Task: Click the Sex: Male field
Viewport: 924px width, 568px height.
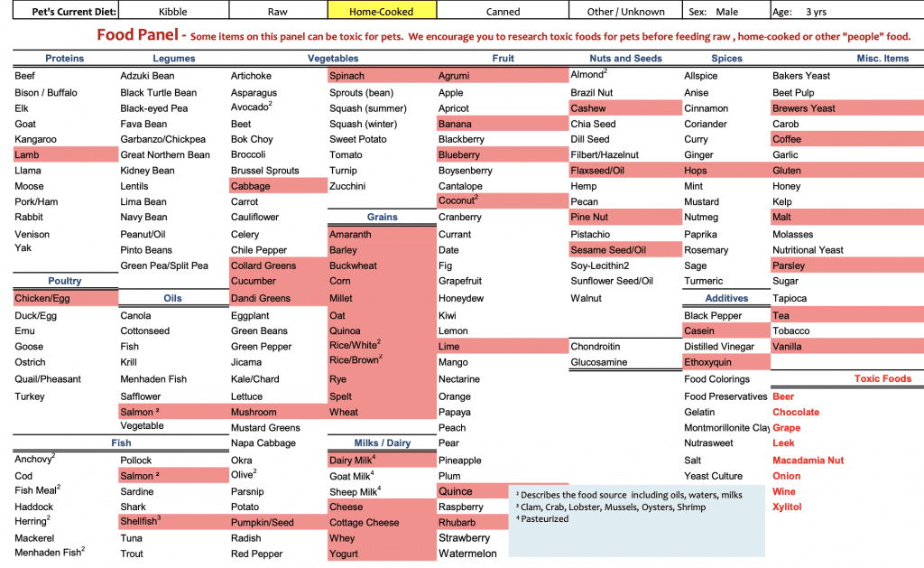Action: point(726,10)
